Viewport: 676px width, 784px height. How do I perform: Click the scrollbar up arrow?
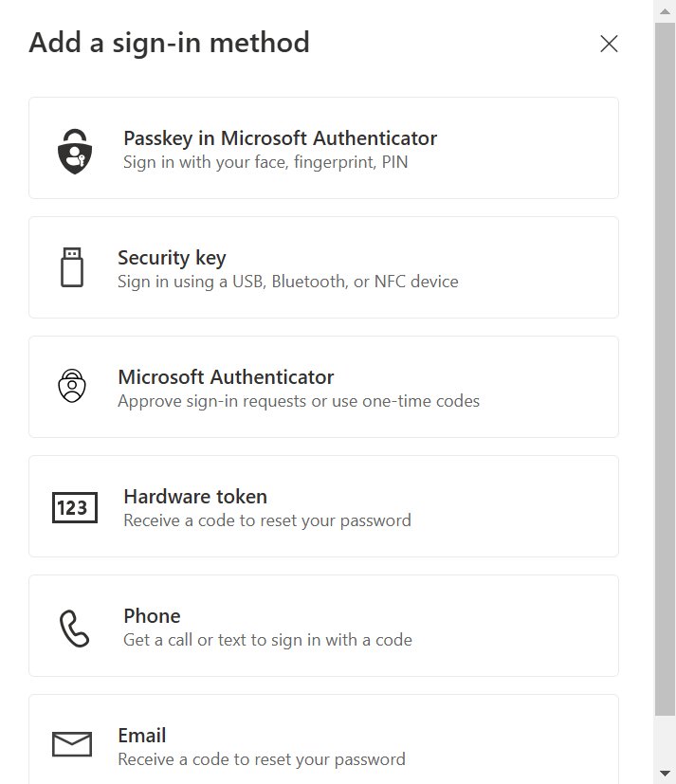pyautogui.click(x=665, y=11)
